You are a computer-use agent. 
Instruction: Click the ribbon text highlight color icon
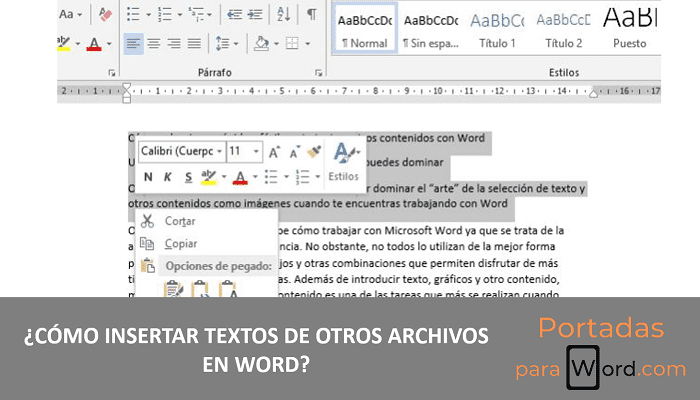(64, 44)
